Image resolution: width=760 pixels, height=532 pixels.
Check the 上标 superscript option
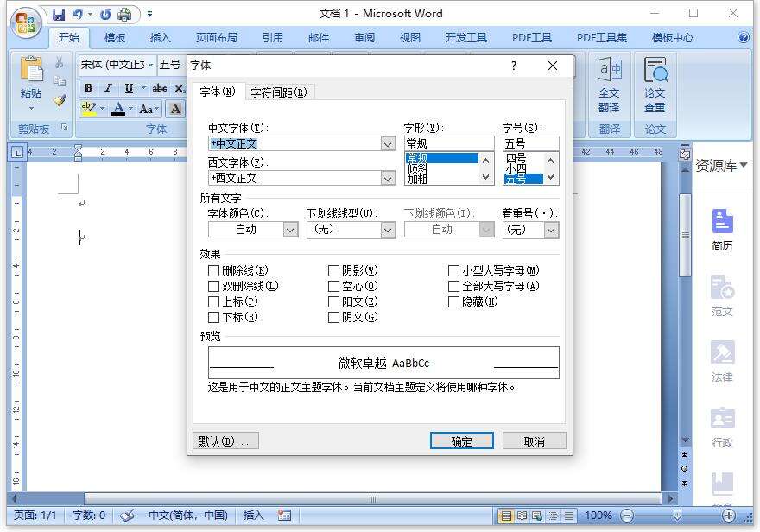213,301
